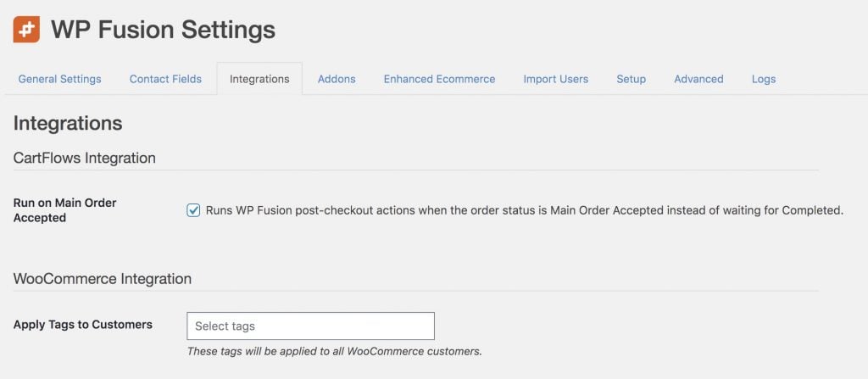Uncheck Run on Main Order Accepted checkbox

(x=193, y=210)
